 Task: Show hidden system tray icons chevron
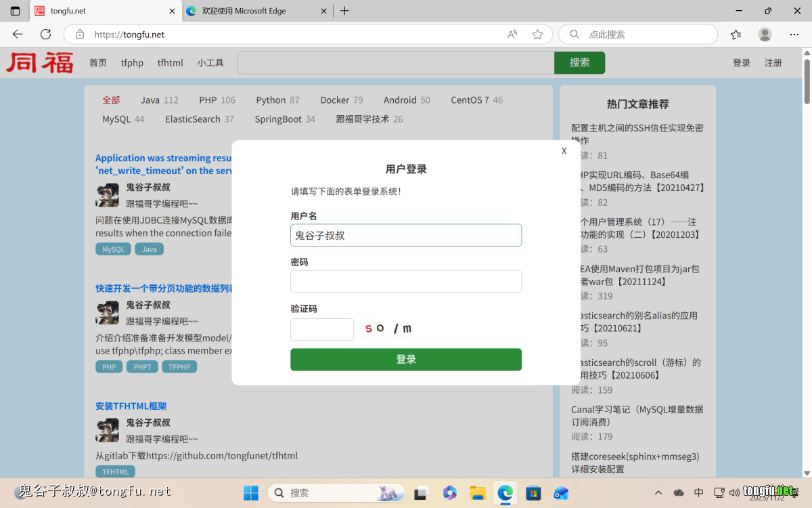tap(658, 492)
